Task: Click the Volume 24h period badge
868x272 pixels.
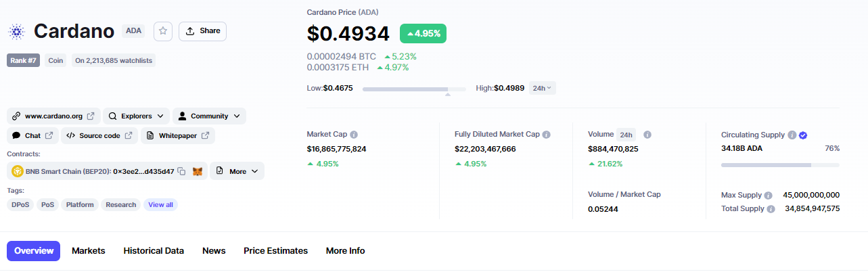Action: [626, 135]
